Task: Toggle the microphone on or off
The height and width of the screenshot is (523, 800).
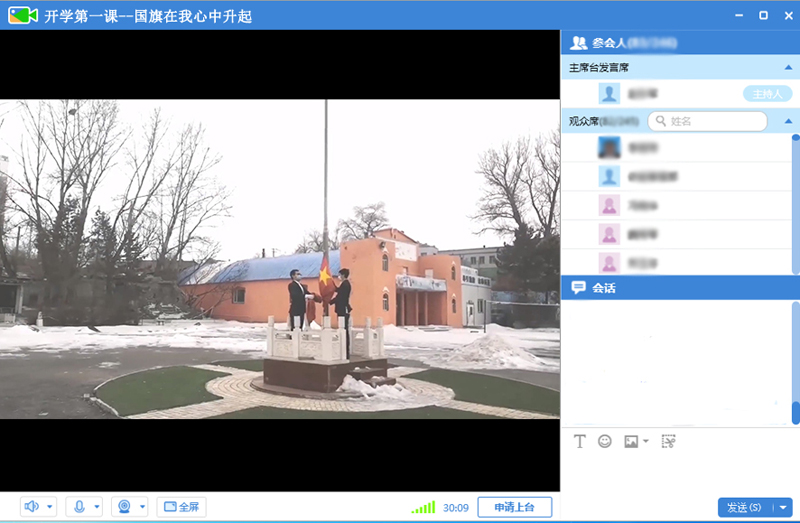Action: click(79, 507)
